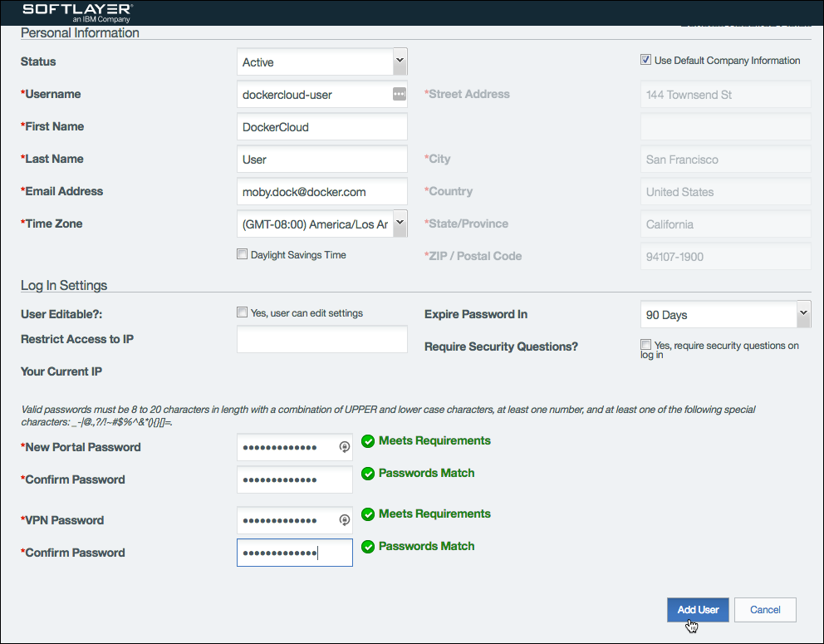824x644 pixels.
Task: Click green check beside VPN Meets Requirements
Action: 368,514
